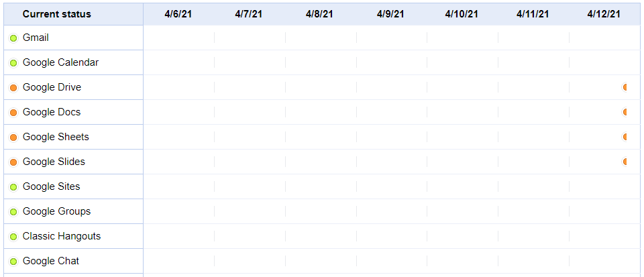The image size is (644, 277).
Task: Click the orange status icon beside Google Sheets
Action: pos(13,137)
